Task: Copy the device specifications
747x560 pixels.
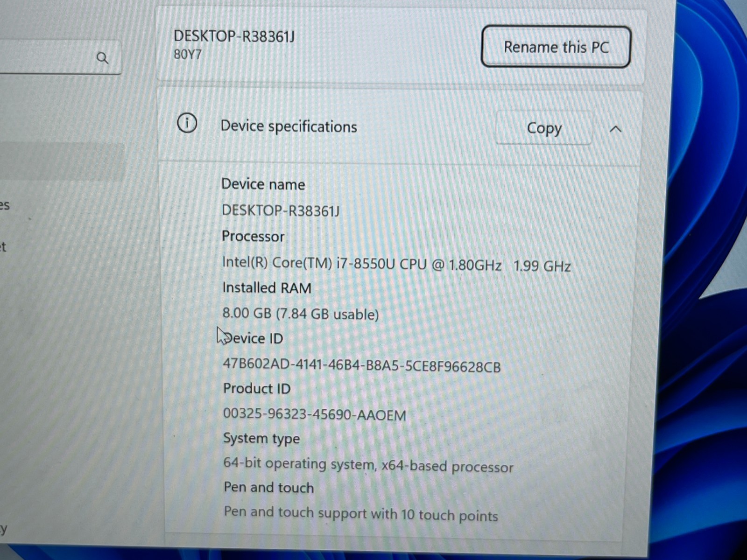Action: 544,128
